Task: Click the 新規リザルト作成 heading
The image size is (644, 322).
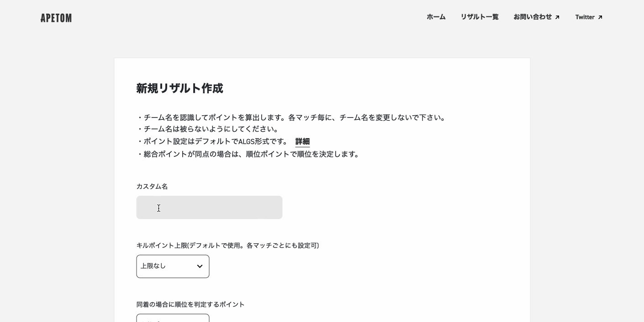Action: [179, 88]
